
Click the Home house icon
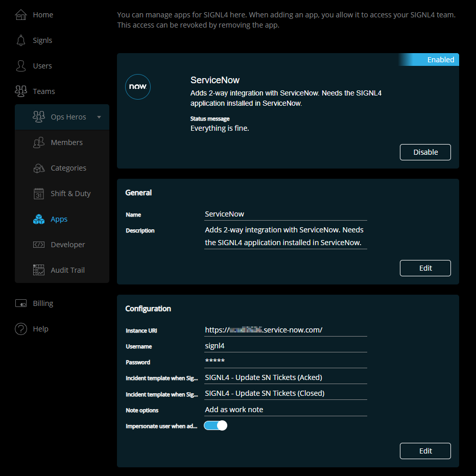20,15
